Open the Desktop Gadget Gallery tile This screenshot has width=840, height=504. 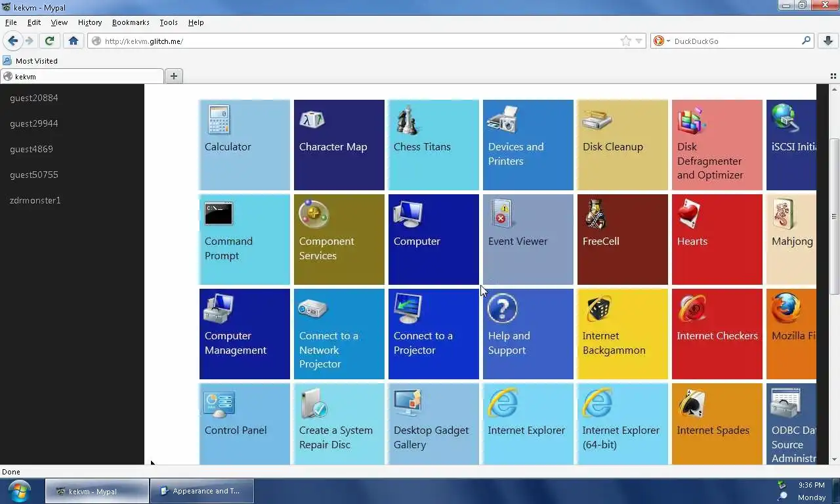click(x=433, y=424)
